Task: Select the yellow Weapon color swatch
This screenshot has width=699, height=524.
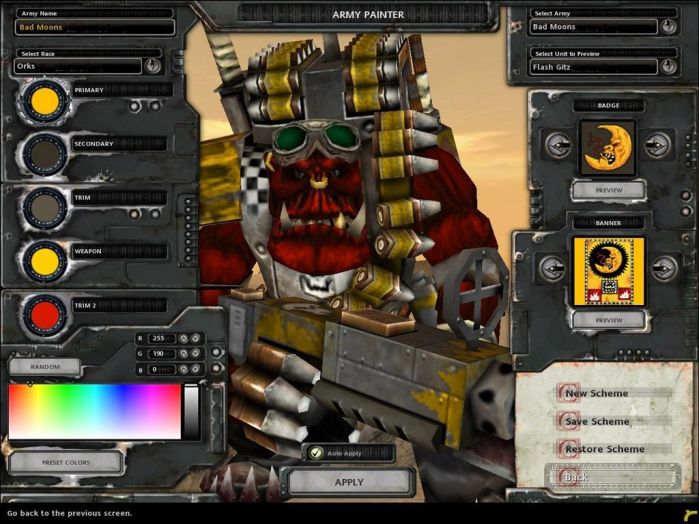Action: [45, 261]
